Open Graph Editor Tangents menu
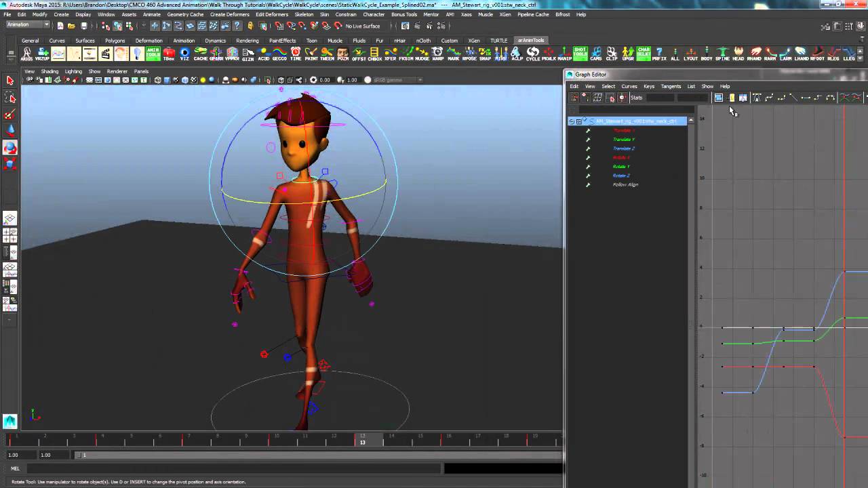 [671, 86]
